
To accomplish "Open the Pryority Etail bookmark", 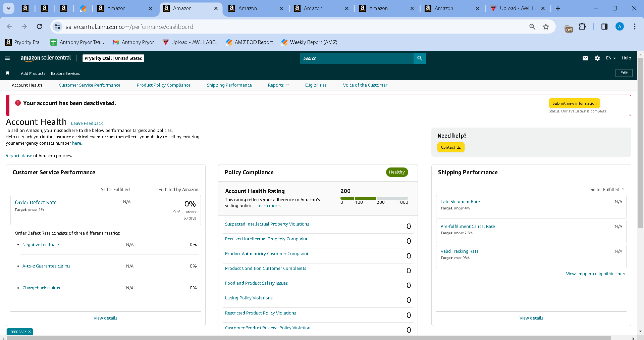I will 23,42.
